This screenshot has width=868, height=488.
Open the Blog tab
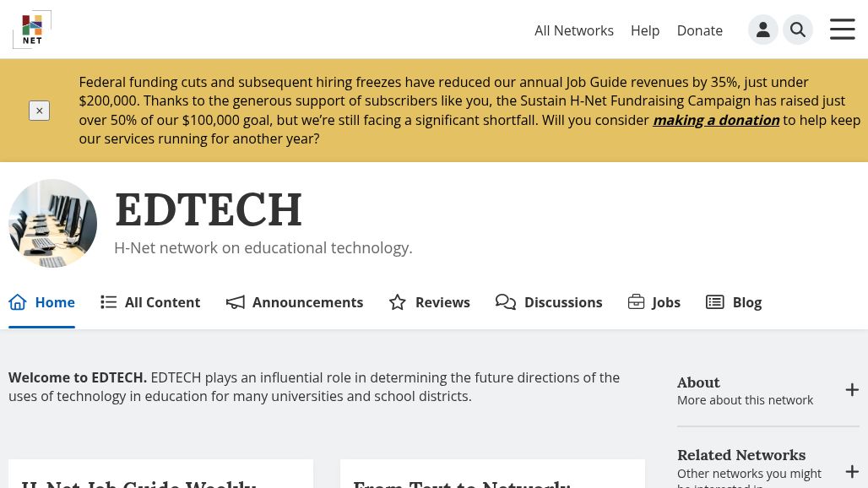[x=734, y=302]
